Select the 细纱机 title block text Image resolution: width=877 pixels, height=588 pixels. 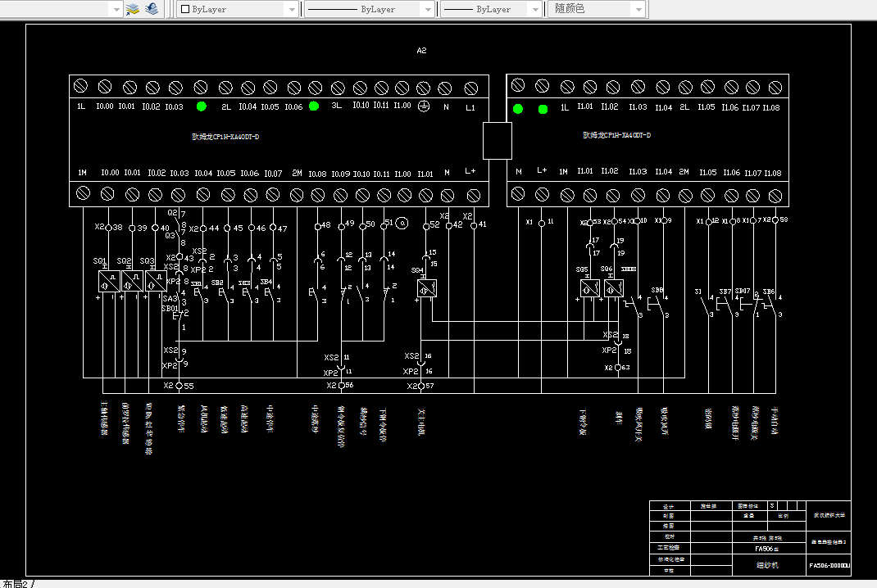tap(767, 565)
